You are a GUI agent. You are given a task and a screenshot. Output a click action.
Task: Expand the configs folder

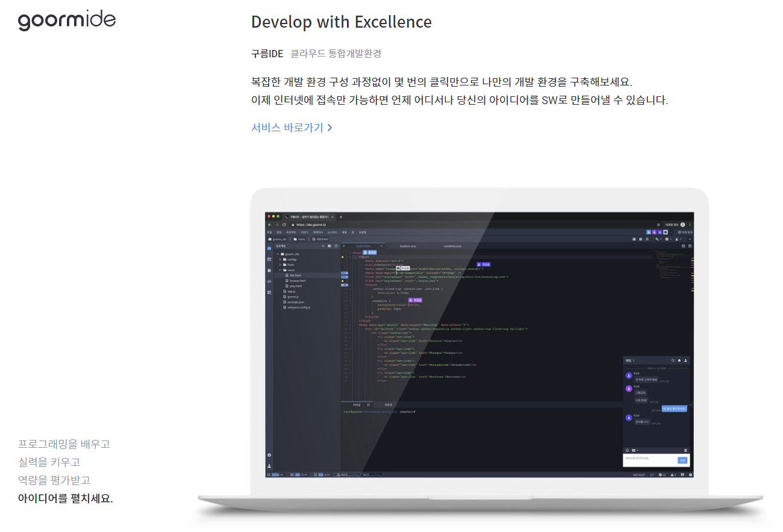point(280,259)
